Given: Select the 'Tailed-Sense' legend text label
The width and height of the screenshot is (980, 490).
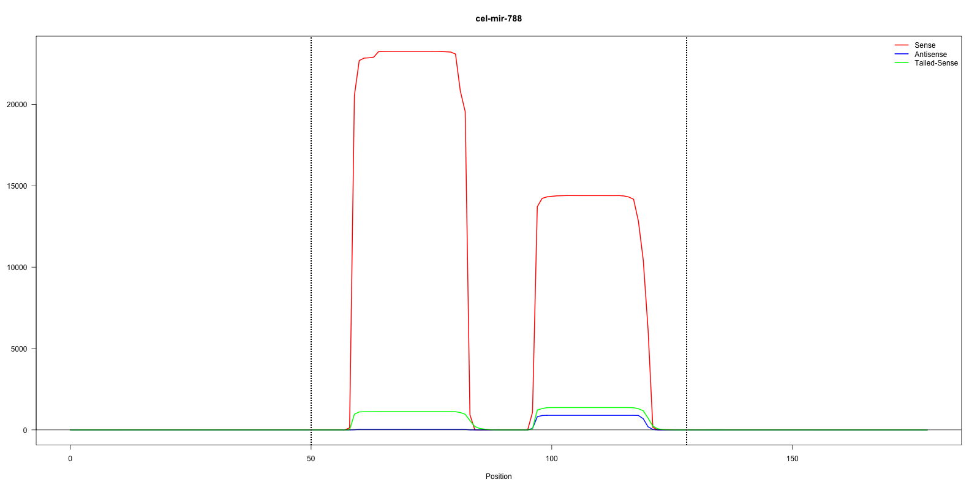Looking at the screenshot, I should pos(935,63).
